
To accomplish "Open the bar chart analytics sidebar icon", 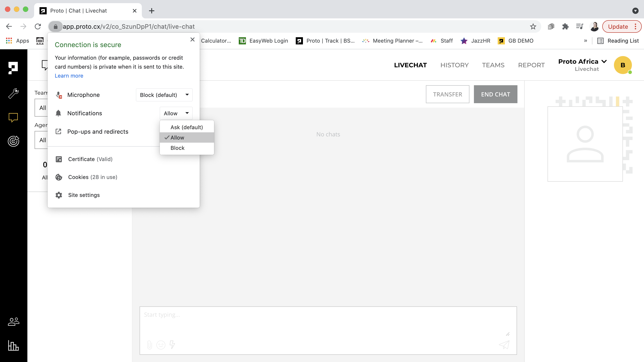I will tap(13, 345).
